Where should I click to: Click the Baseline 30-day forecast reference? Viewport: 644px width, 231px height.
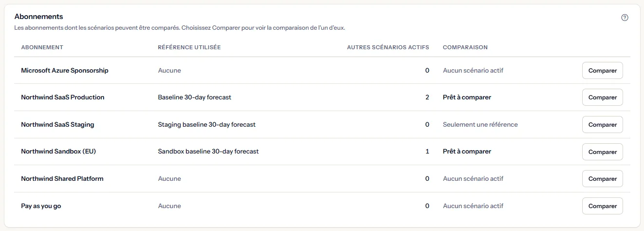195,97
